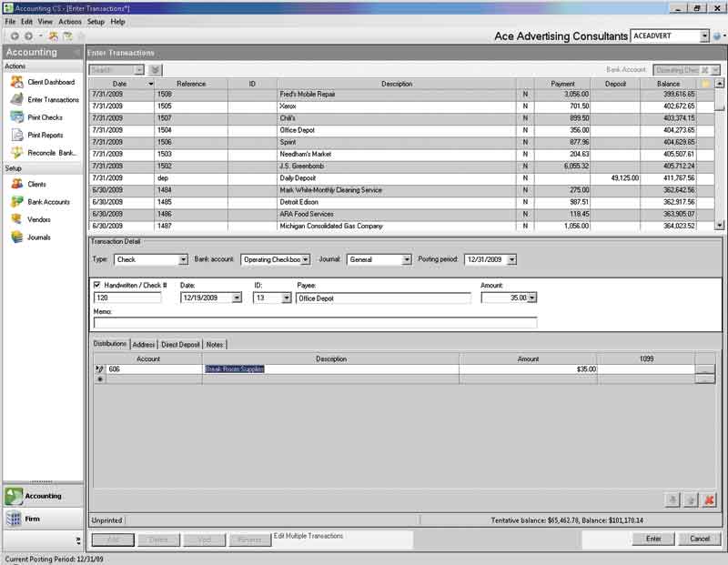Open Journals from Setup list
Image resolution: width=728 pixels, height=565 pixels.
(39, 237)
